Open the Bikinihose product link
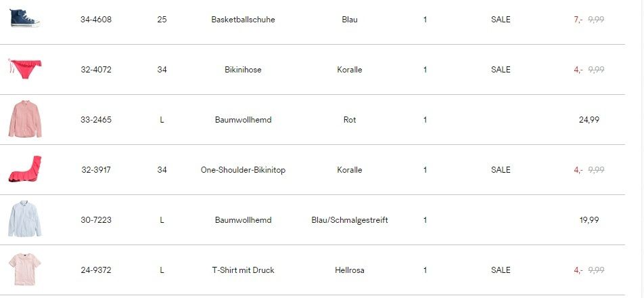The height and width of the screenshot is (298, 644). 243,70
